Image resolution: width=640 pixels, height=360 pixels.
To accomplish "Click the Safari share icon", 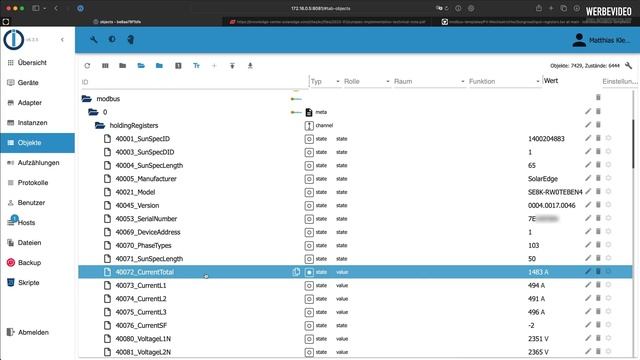I will coord(539,8).
